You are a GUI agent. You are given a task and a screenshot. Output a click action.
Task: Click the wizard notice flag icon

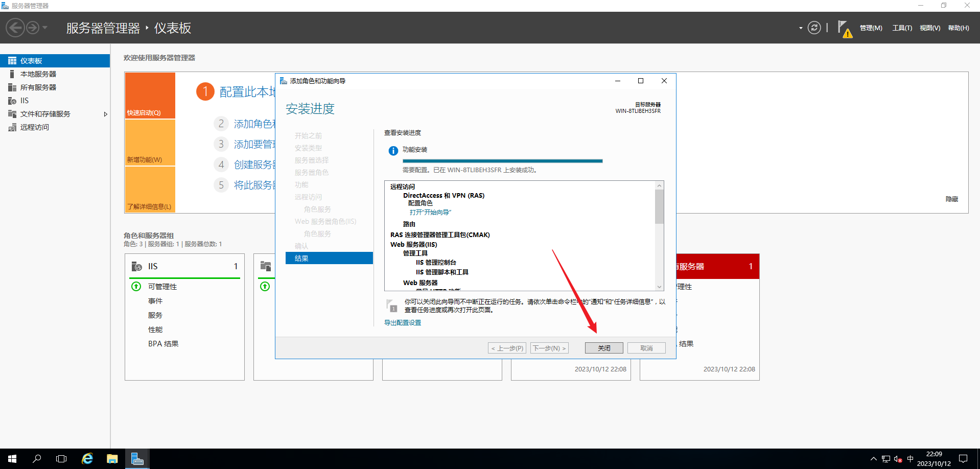click(x=392, y=306)
